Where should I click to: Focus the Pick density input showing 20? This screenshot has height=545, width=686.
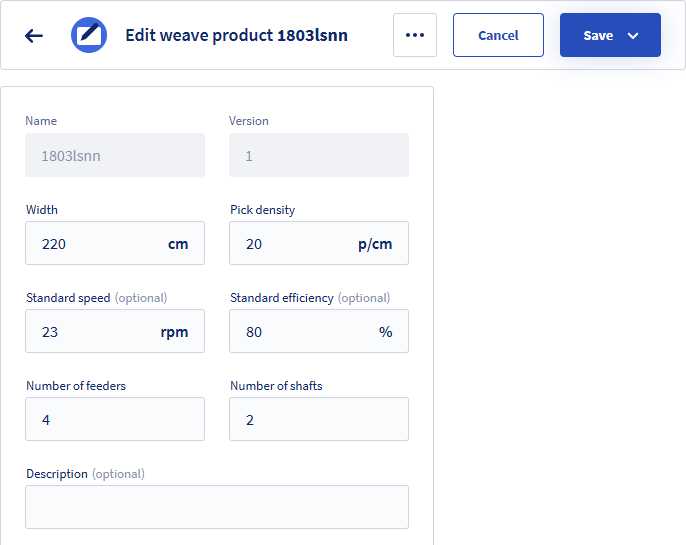[319, 243]
